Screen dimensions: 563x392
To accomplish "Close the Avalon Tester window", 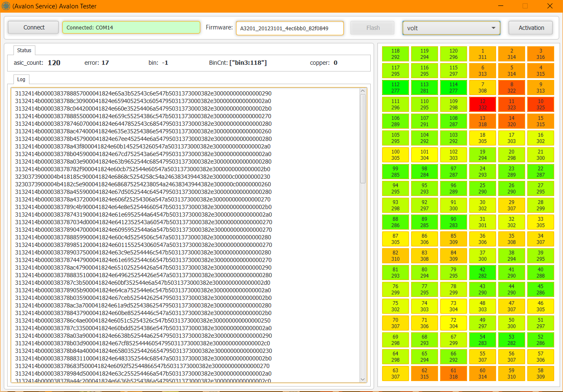I will coord(550,6).
